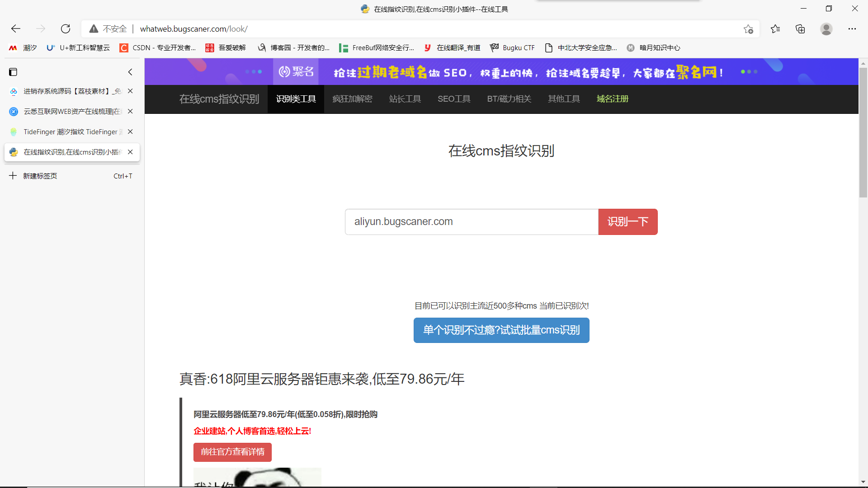The height and width of the screenshot is (488, 868).
Task: Open the user profile avatar
Action: coord(826,29)
